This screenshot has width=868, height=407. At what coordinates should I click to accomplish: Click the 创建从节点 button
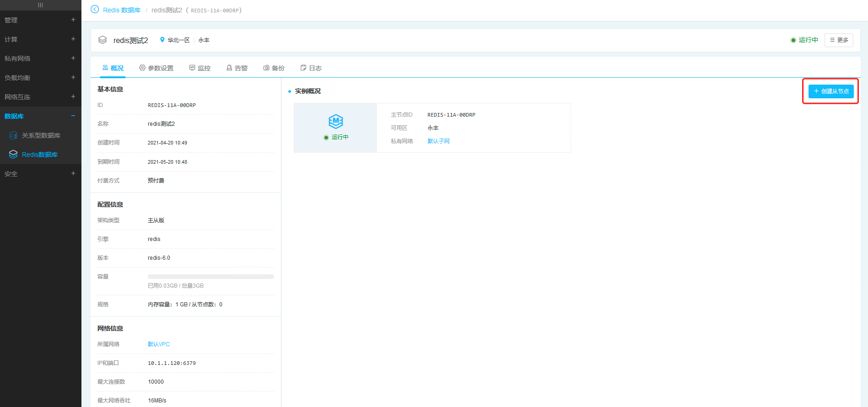click(831, 91)
